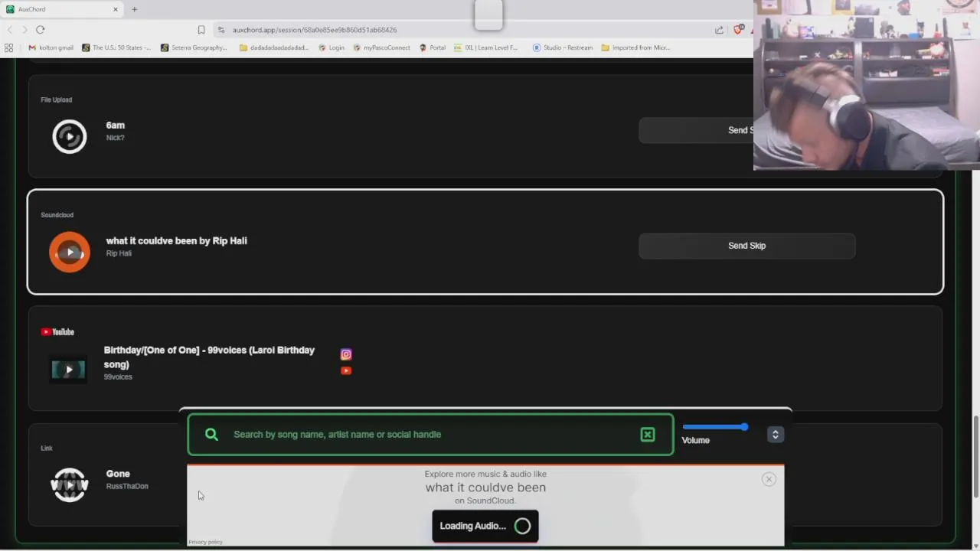Click the 'File Upload' source label
The height and width of the screenshot is (551, 980).
click(56, 99)
